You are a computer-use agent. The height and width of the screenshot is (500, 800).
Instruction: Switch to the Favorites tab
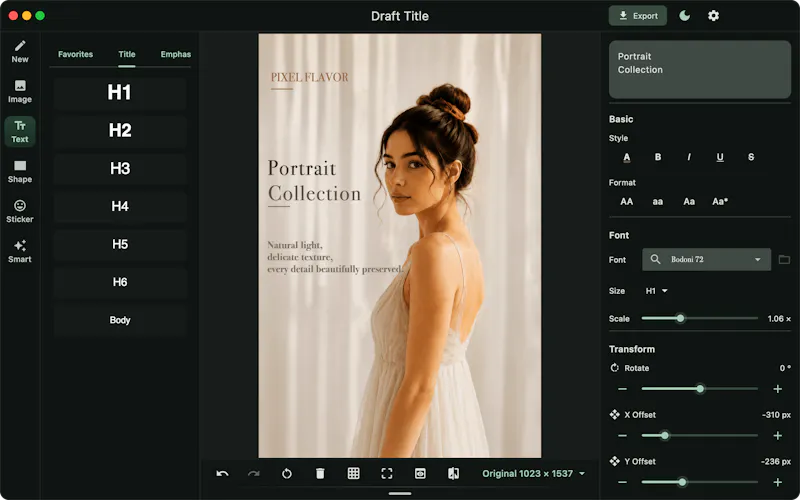76,54
